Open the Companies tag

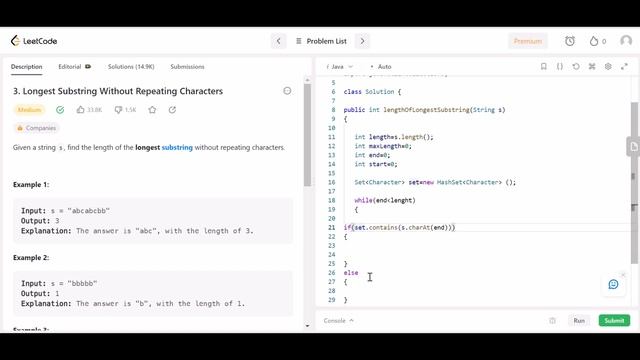(x=36, y=128)
